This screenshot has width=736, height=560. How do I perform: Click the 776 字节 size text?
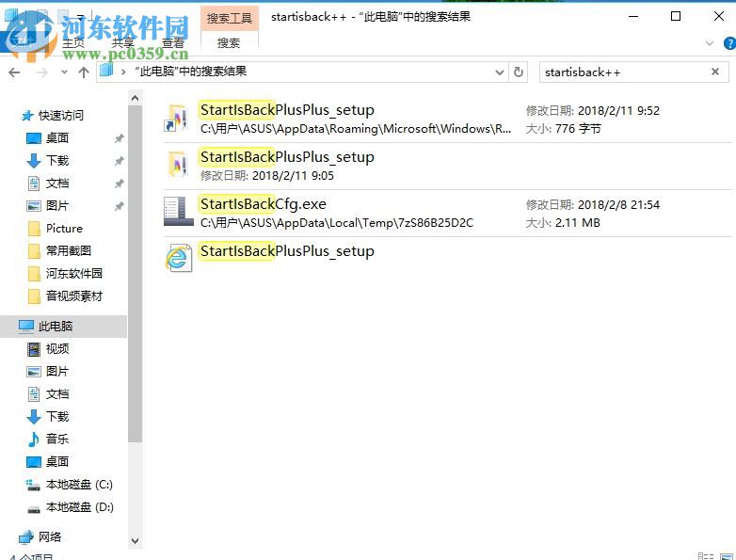pos(578,129)
